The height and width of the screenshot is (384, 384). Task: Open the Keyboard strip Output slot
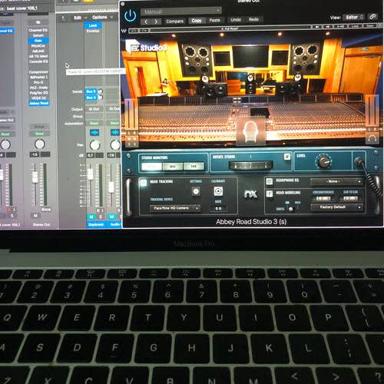pos(94,109)
